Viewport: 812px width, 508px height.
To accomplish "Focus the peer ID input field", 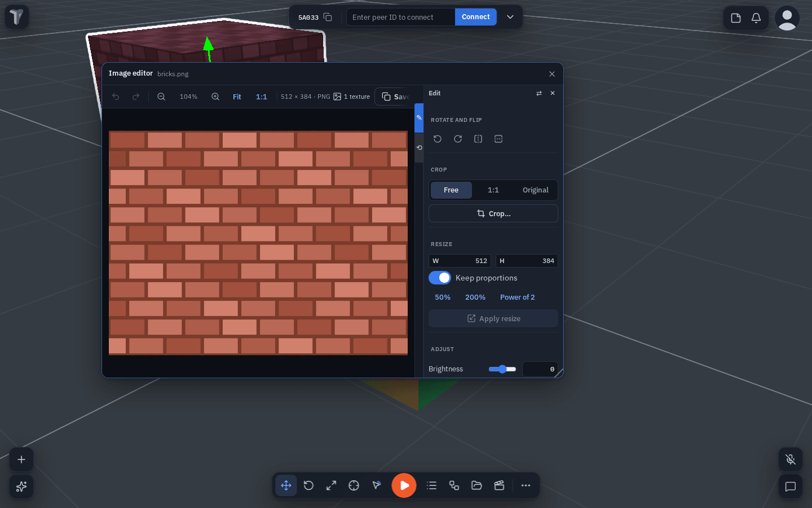I will [401, 17].
